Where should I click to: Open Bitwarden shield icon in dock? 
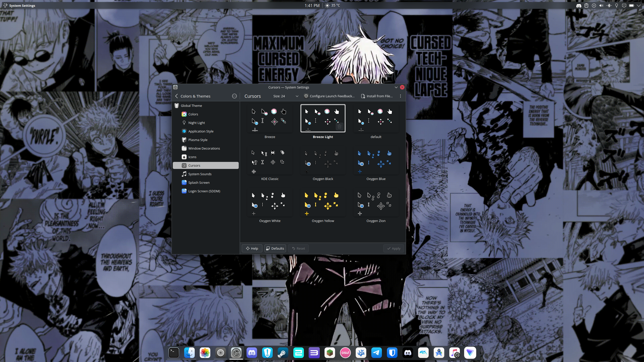tap(392, 353)
